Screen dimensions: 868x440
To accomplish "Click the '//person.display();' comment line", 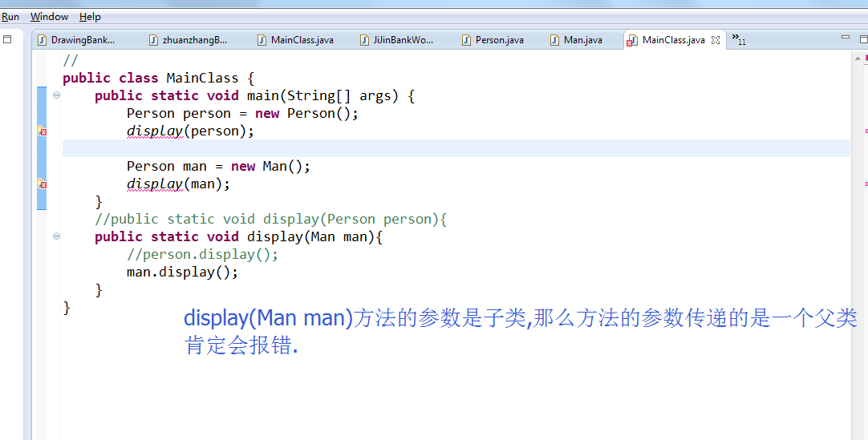I will point(202,254).
